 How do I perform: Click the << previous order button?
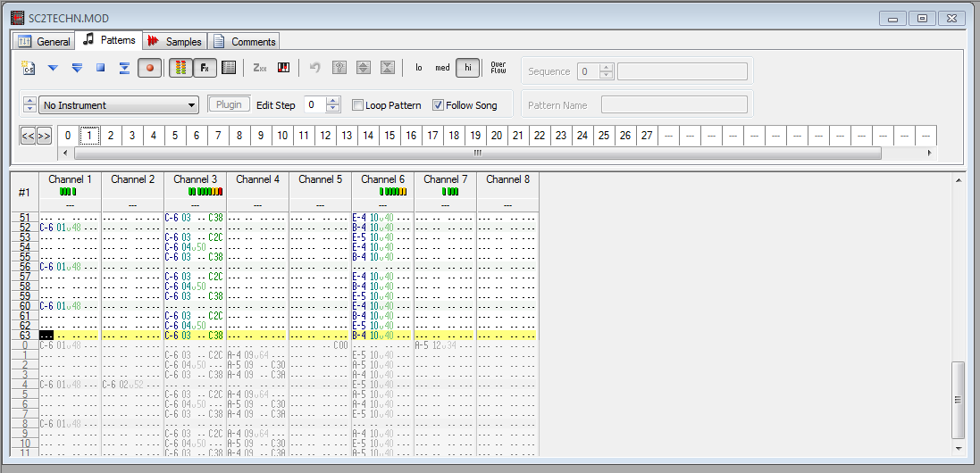pyautogui.click(x=28, y=136)
